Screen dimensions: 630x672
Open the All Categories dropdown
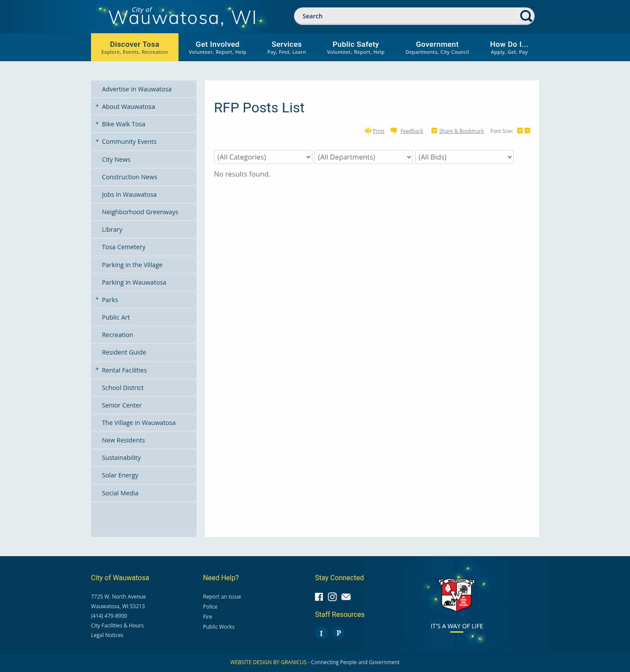(263, 157)
